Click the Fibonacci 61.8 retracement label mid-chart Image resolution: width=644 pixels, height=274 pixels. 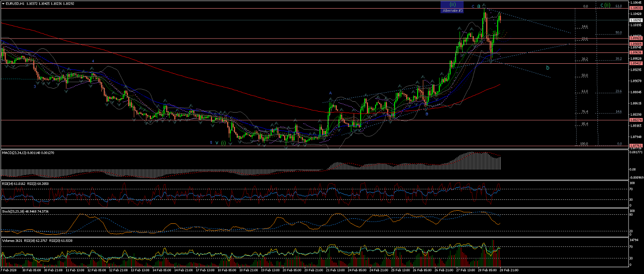(584, 91)
